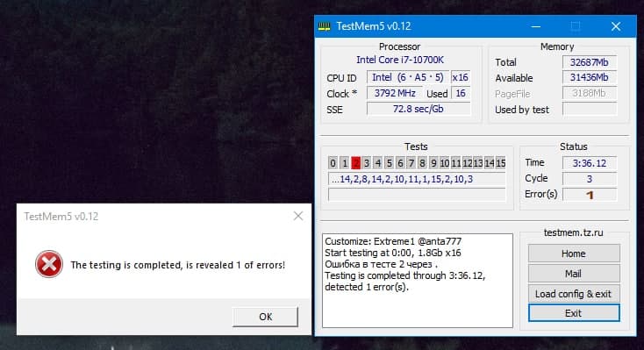
Task: Click test box 15
Action: pos(500,163)
